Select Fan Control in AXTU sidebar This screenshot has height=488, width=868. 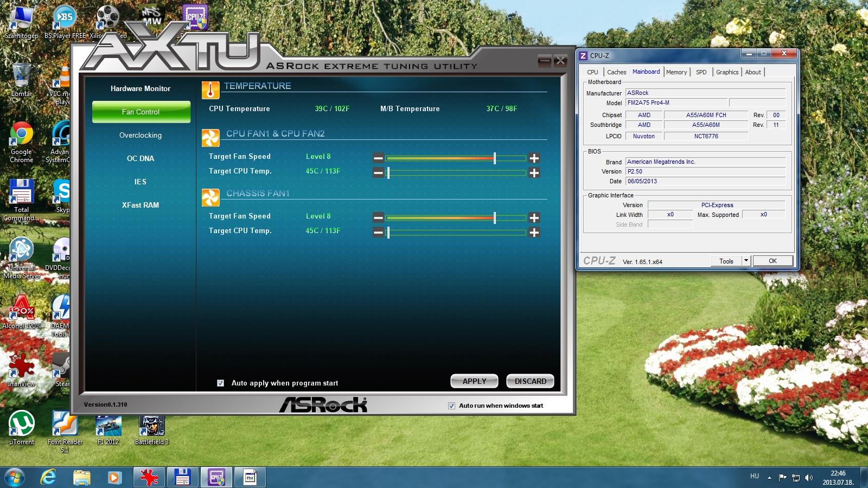[x=141, y=112]
